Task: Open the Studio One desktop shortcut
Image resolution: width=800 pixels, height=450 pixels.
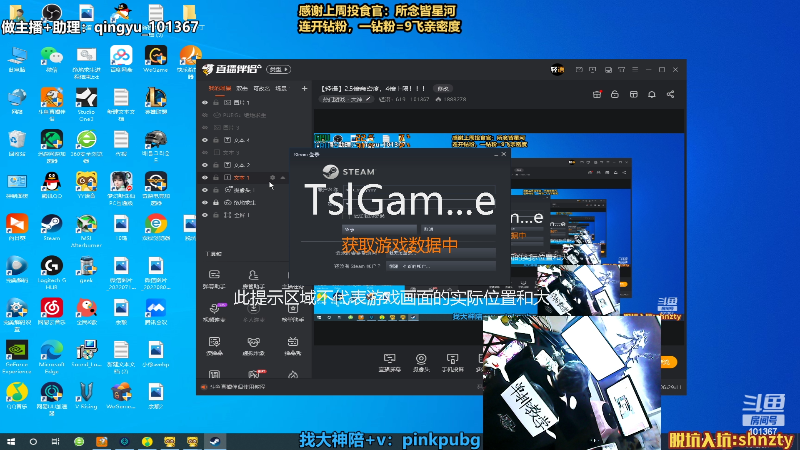Action: tap(86, 104)
